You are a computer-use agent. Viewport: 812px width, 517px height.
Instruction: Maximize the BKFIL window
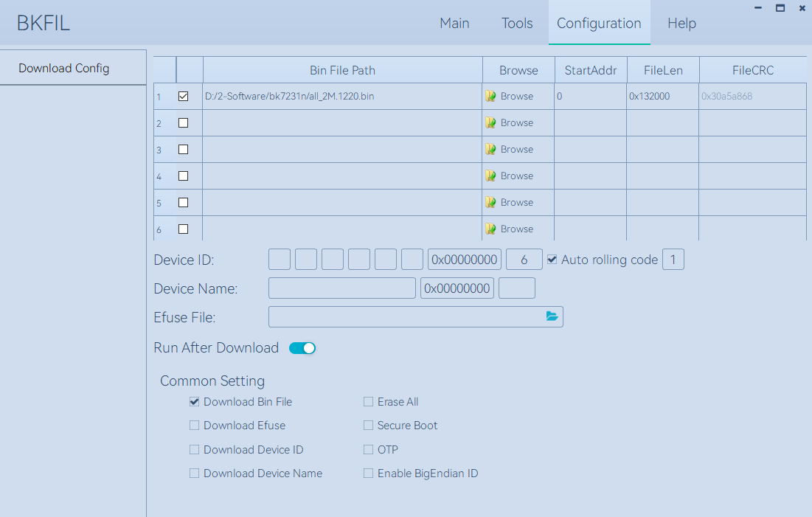pyautogui.click(x=780, y=8)
